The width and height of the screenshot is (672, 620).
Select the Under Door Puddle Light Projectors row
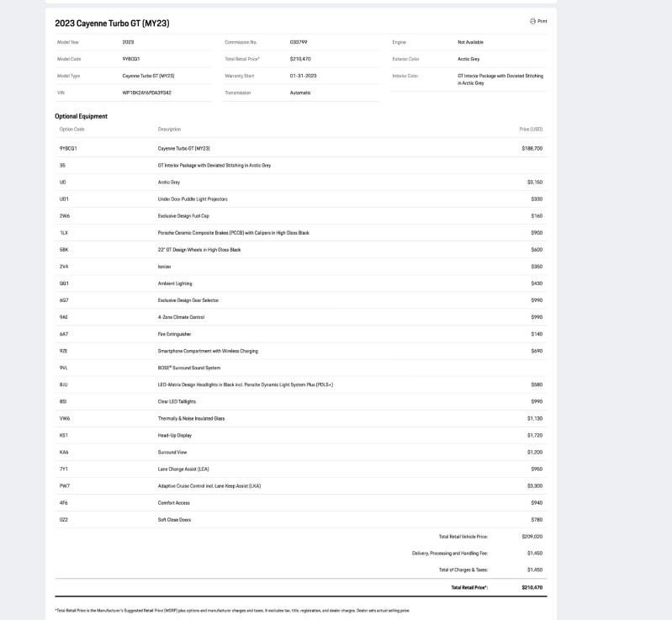point(193,199)
